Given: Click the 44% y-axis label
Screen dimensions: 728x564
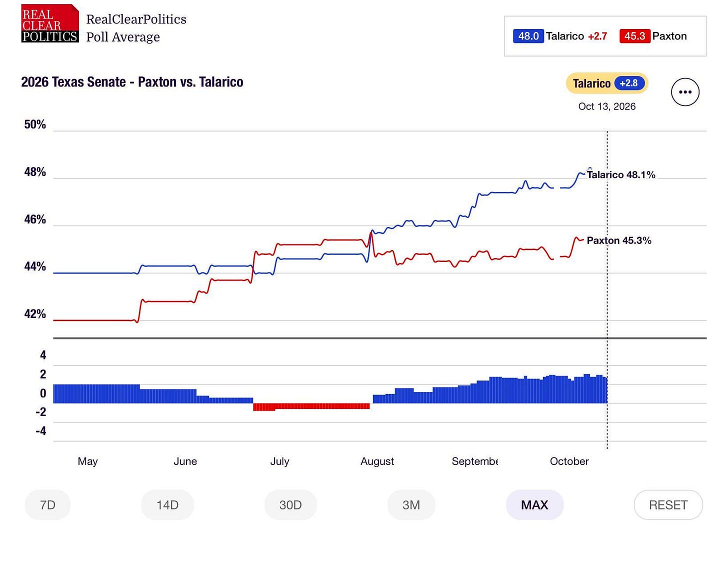Looking at the screenshot, I should point(35,266).
